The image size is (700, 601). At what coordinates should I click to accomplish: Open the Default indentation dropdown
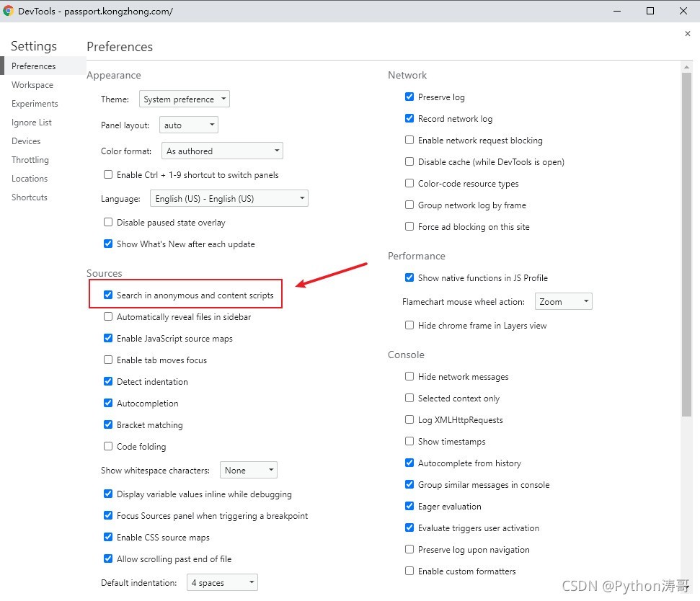(x=222, y=582)
